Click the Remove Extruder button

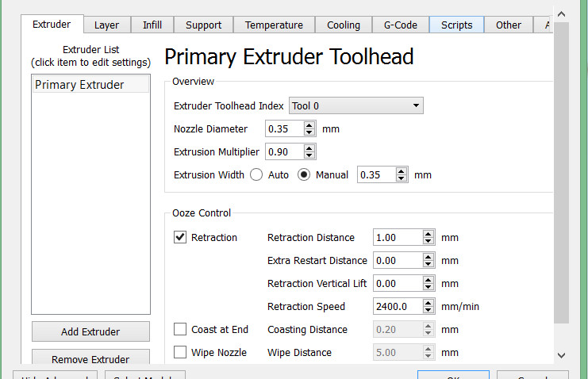tap(90, 359)
